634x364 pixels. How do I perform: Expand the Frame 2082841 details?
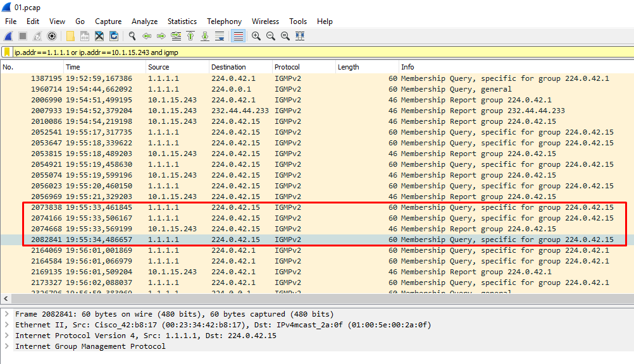[x=7, y=314]
